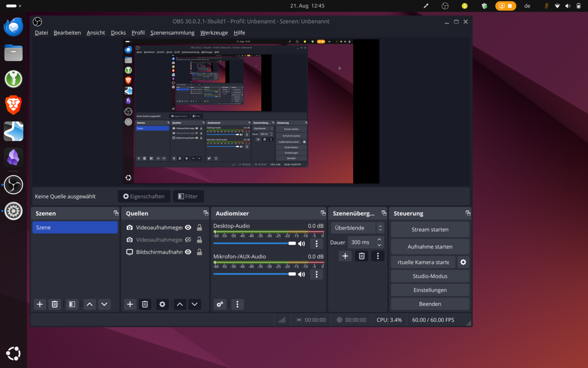Open the Ansicht menu

(x=96, y=32)
